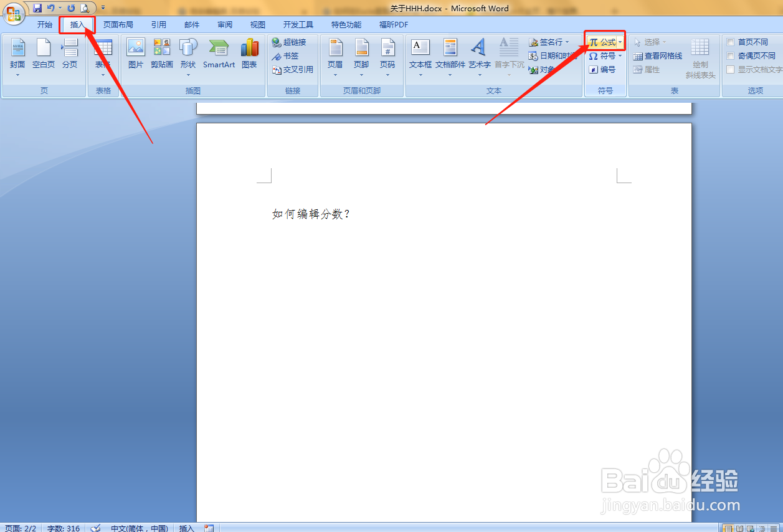Viewport: 783px width, 532px height.
Task: Insert a cover page (封面)
Action: tap(17, 57)
